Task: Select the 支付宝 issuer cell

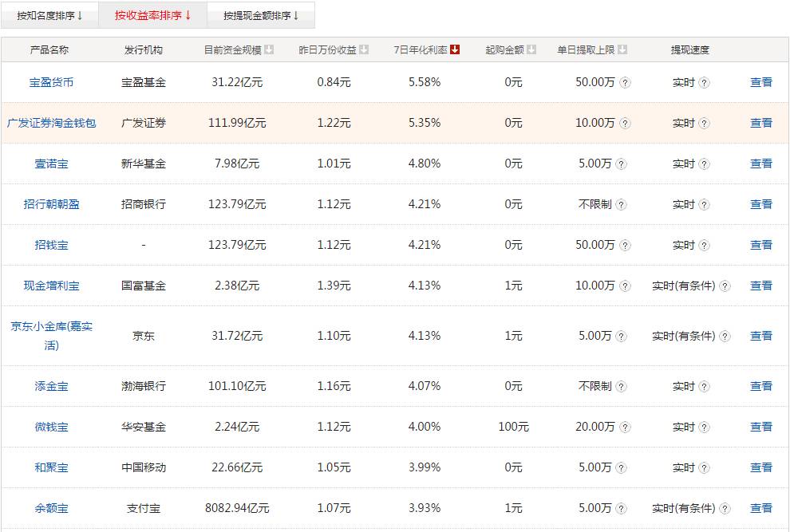Action: pos(144,508)
